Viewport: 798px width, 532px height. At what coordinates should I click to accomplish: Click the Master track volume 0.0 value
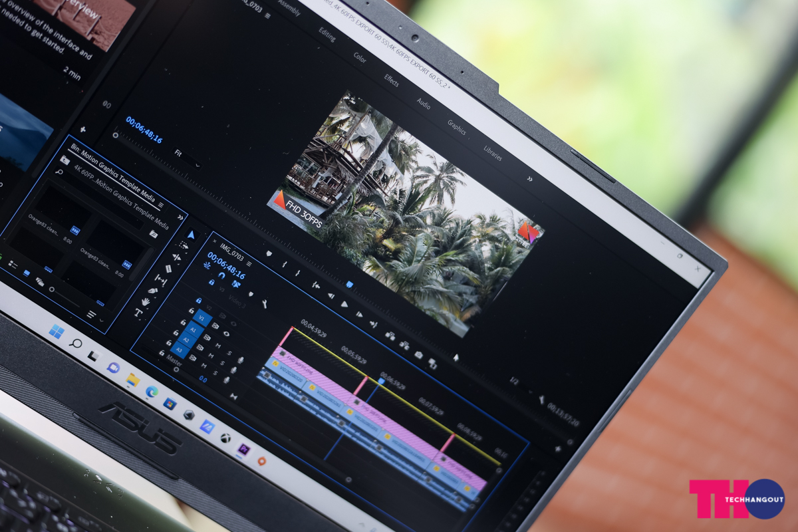[203, 379]
